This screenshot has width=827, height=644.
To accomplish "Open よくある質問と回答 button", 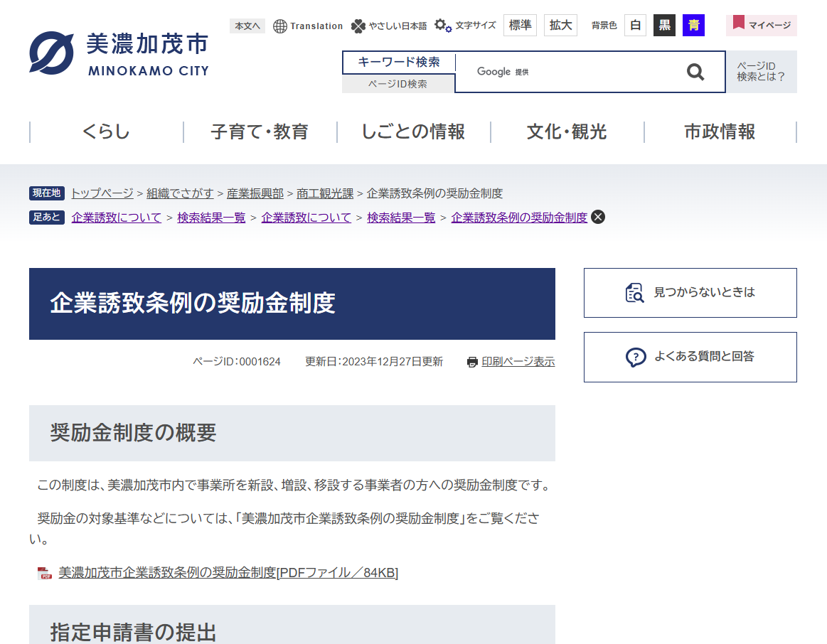I will coord(690,358).
